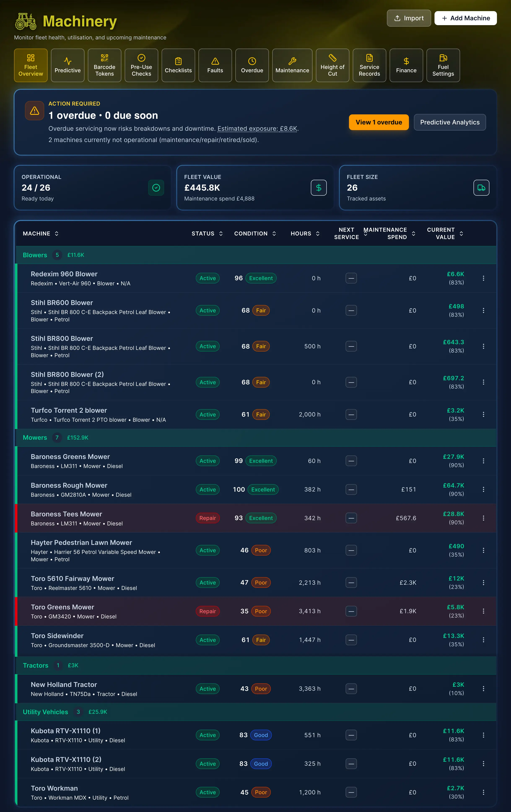Open three-dot menu for Stihl BR800 Blower (2)
Viewport: 511px width, 812px height.
[x=483, y=382]
